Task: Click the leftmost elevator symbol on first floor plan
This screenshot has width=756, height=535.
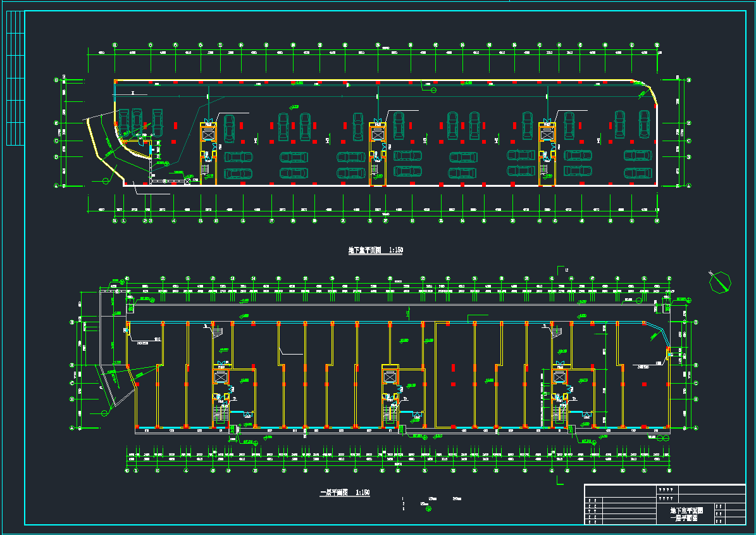Action: tap(220, 377)
